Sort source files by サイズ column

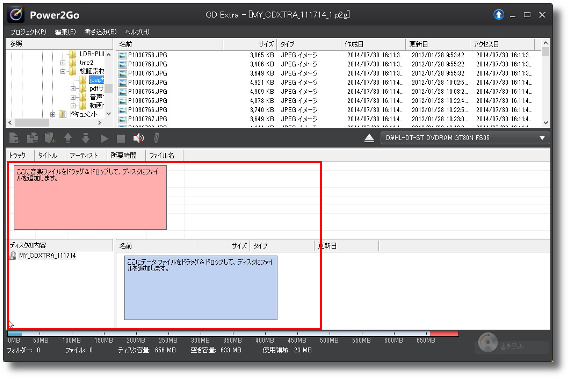[x=250, y=44]
